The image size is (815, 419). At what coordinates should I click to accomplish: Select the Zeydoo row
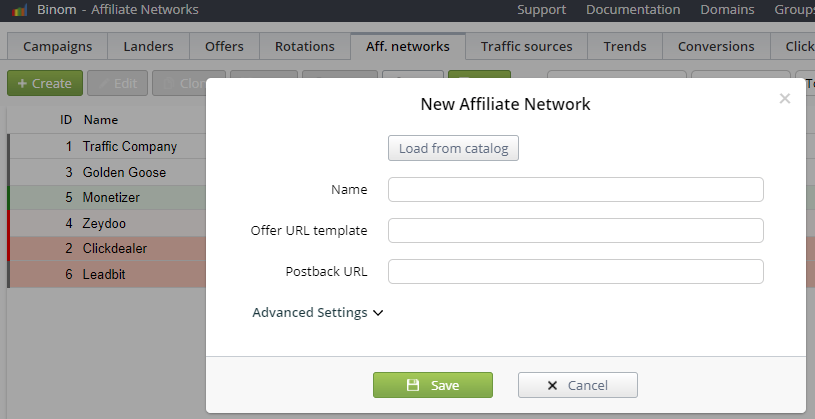pyautogui.click(x=107, y=224)
